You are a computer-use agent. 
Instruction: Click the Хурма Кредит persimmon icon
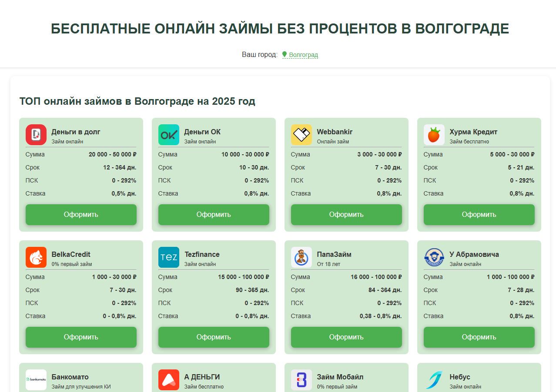coord(434,135)
